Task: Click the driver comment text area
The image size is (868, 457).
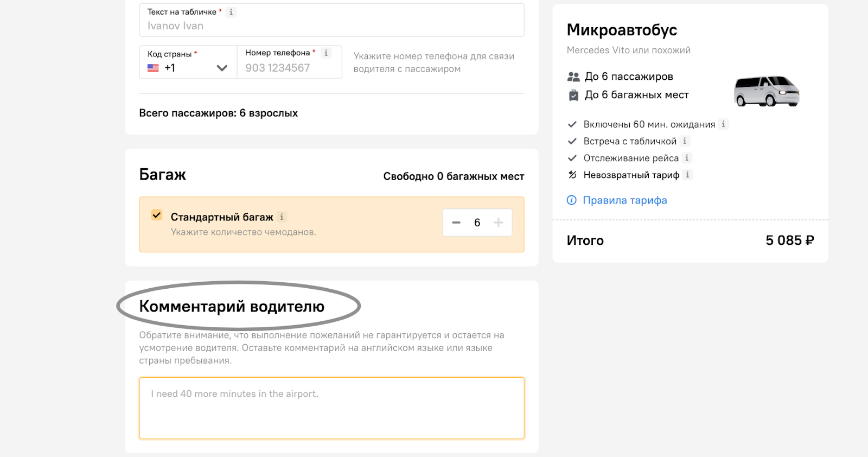Action: point(331,408)
